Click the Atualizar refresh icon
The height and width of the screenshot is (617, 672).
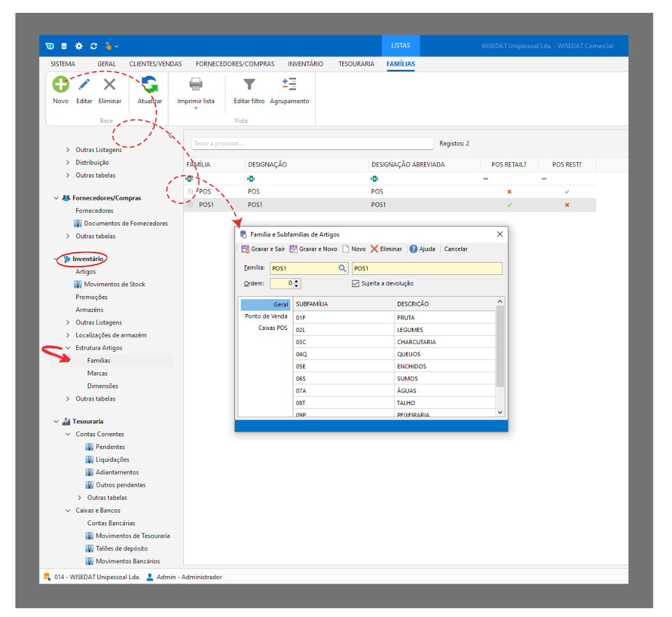point(150,85)
